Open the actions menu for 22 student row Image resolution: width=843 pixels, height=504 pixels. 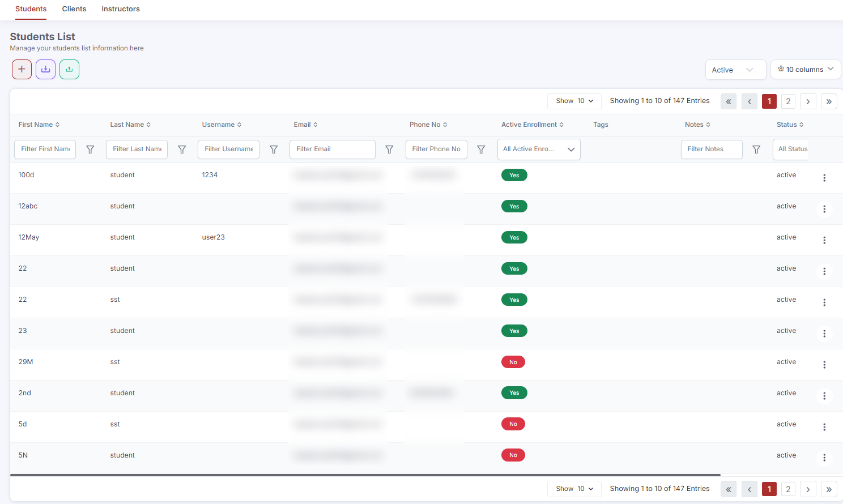pos(824,271)
